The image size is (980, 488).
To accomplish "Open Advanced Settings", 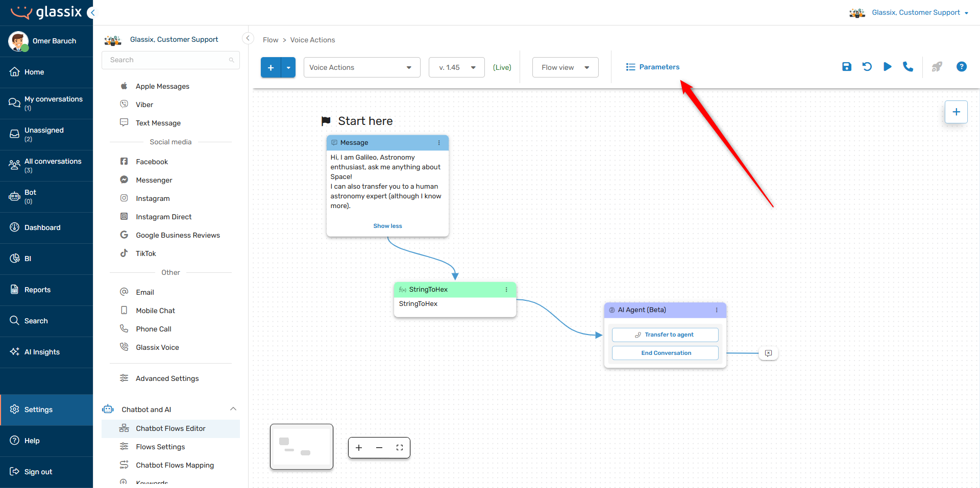I will [x=167, y=378].
